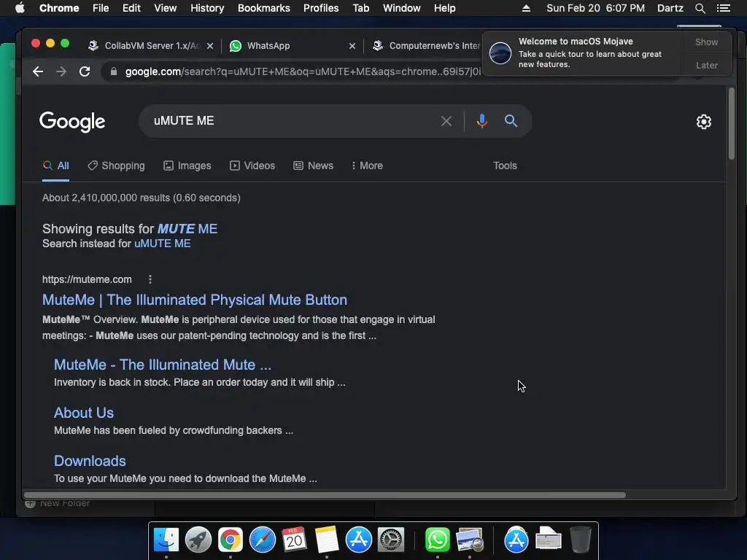Clear the search box with the X icon
Screen dimensions: 747x560
pyautogui.click(x=446, y=121)
